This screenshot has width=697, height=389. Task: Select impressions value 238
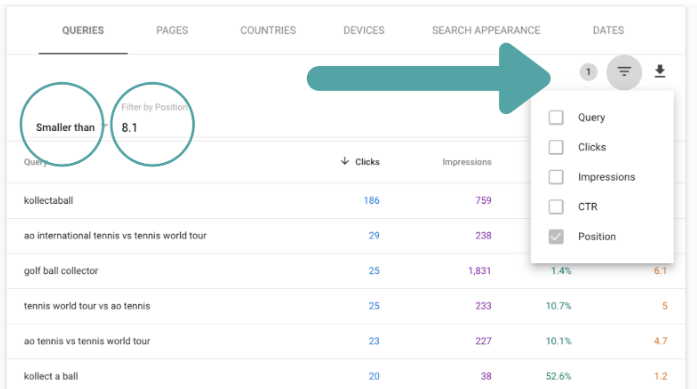[x=483, y=236]
